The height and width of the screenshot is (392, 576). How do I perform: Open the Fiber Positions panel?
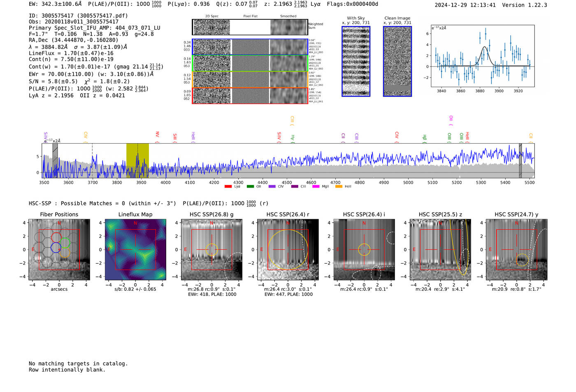59,249
